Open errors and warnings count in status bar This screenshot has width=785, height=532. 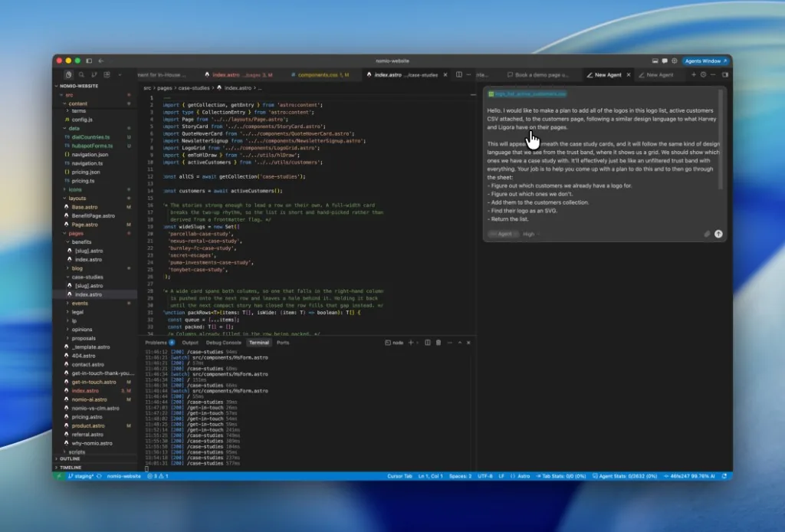(158, 477)
